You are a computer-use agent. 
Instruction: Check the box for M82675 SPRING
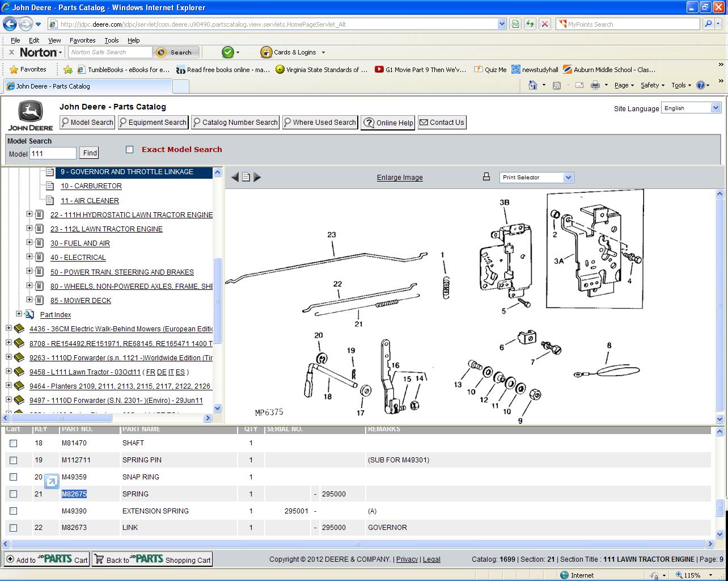[14, 494]
